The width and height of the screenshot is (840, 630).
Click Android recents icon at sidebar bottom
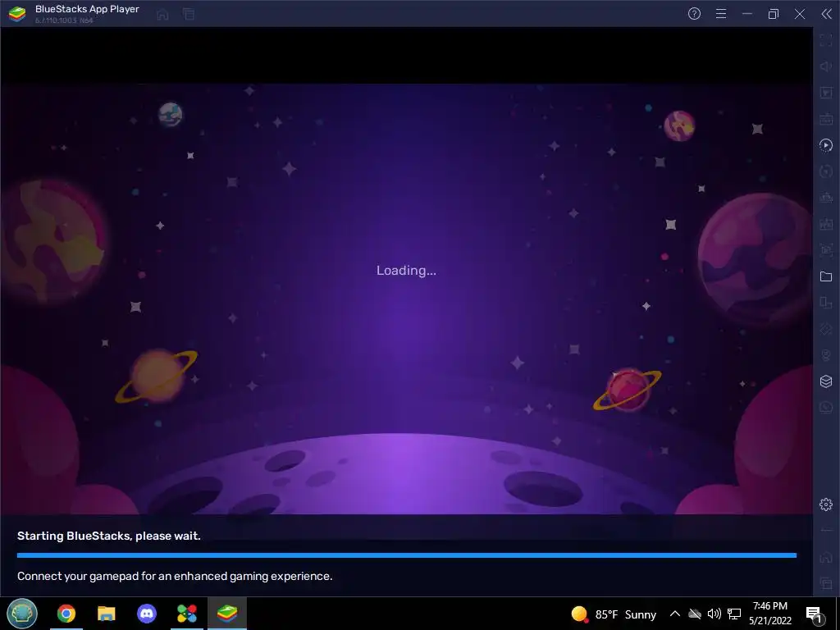point(826,583)
